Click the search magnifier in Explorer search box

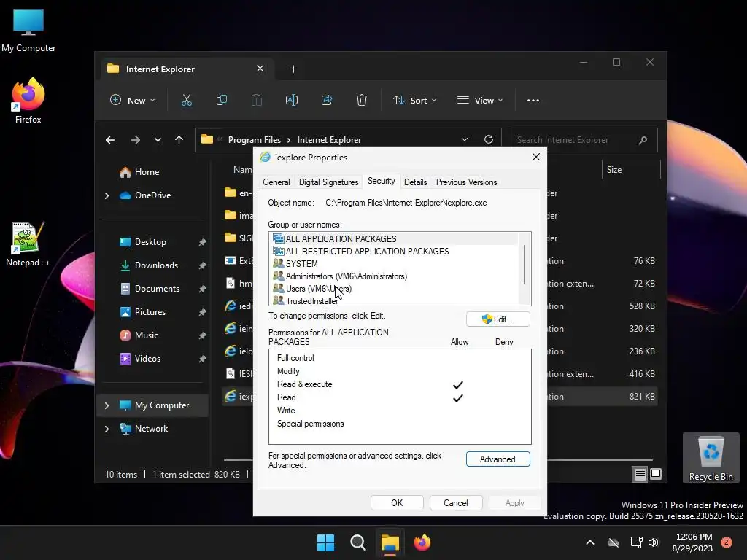click(643, 140)
